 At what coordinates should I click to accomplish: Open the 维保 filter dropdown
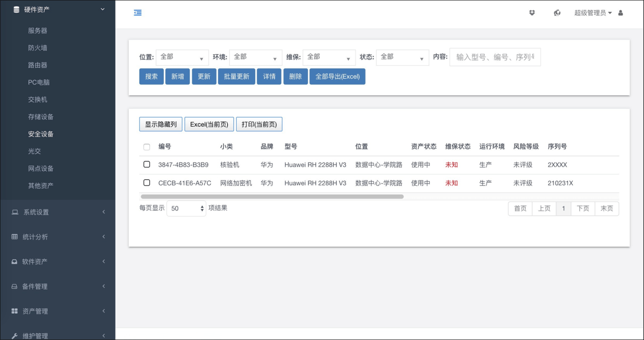click(329, 57)
